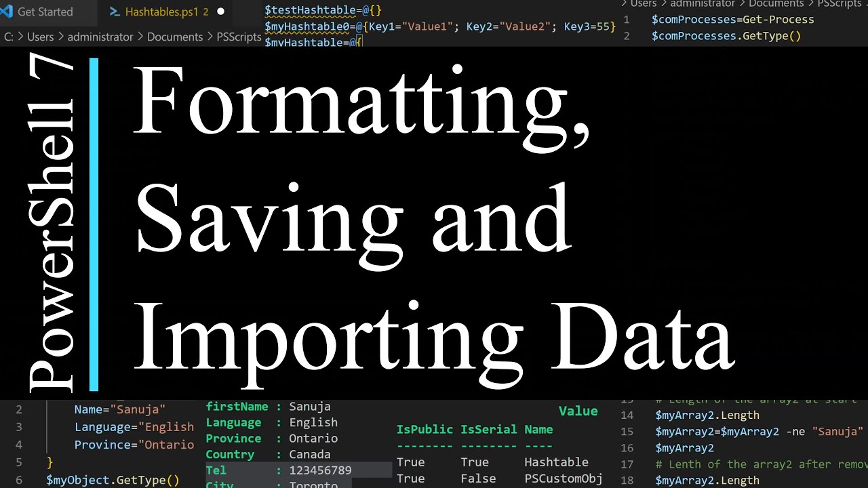Viewport: 868px width, 488px height.
Task: Click the green Value header text
Action: click(x=578, y=411)
